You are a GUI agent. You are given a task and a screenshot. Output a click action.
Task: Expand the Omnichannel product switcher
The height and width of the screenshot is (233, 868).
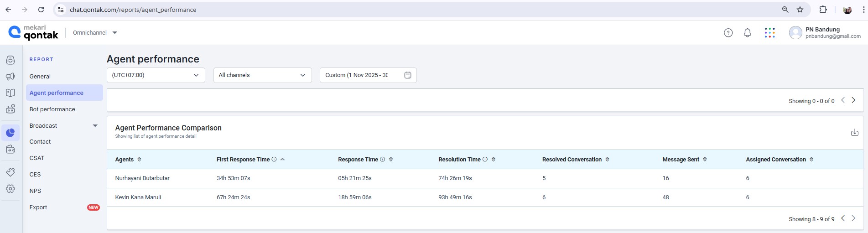click(114, 33)
